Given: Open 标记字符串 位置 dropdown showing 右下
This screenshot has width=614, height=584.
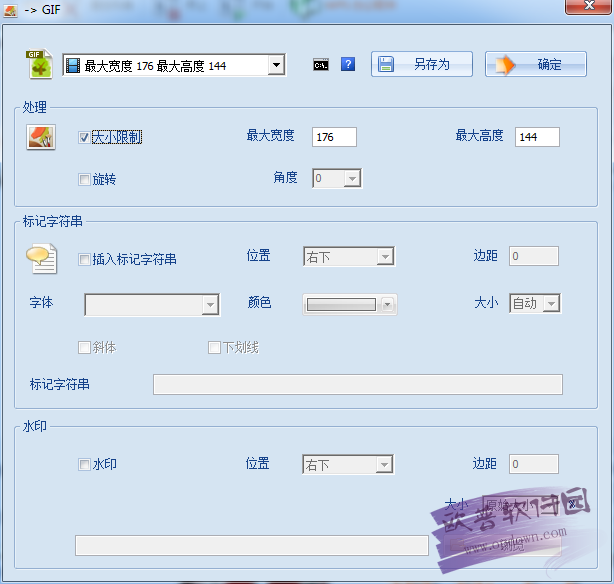Looking at the screenshot, I should 349,257.
